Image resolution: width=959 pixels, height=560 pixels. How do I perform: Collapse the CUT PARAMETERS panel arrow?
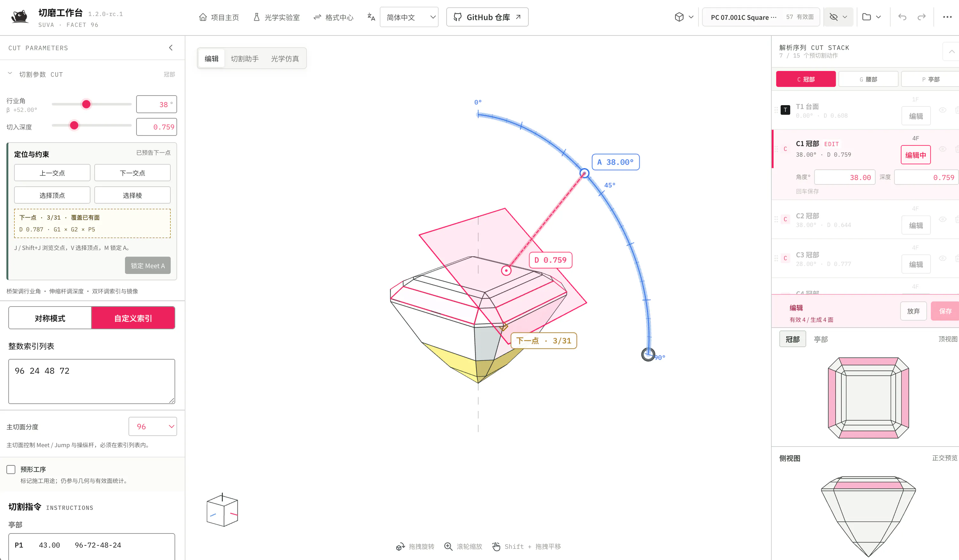[171, 48]
